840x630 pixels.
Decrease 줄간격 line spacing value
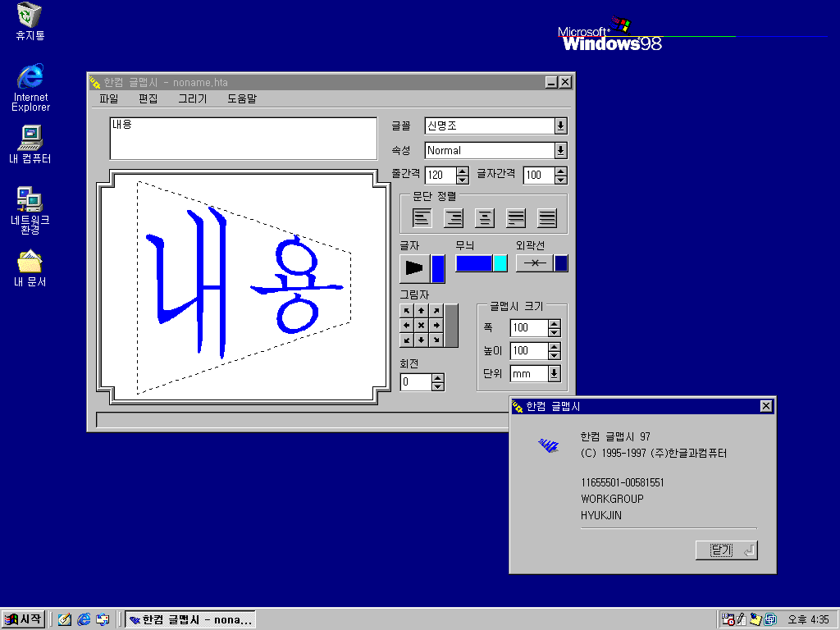coord(463,180)
